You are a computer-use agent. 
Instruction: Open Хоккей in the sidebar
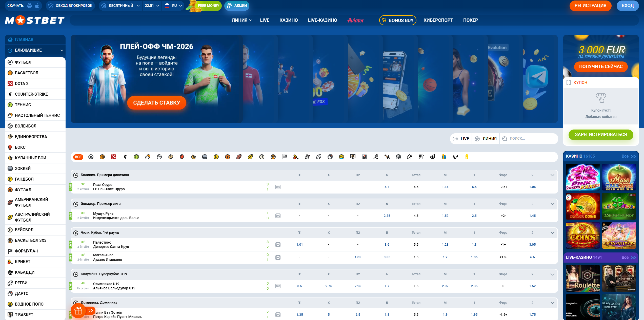pyautogui.click(x=35, y=168)
